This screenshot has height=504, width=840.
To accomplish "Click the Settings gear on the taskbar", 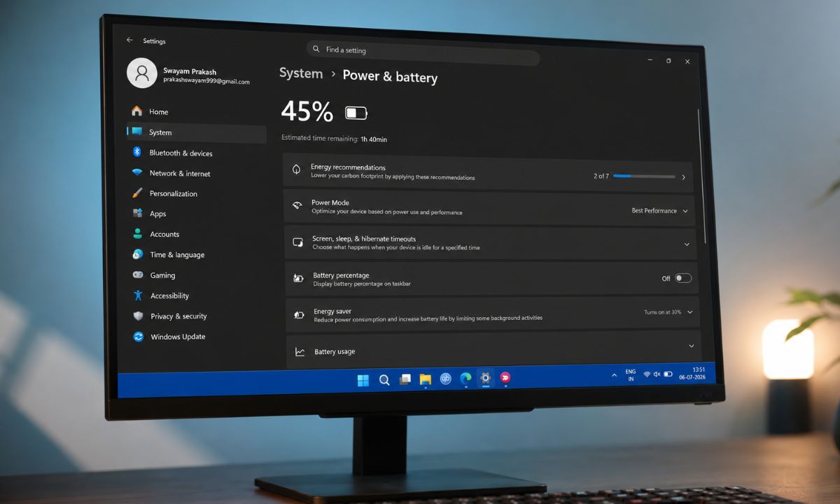I will click(x=485, y=378).
